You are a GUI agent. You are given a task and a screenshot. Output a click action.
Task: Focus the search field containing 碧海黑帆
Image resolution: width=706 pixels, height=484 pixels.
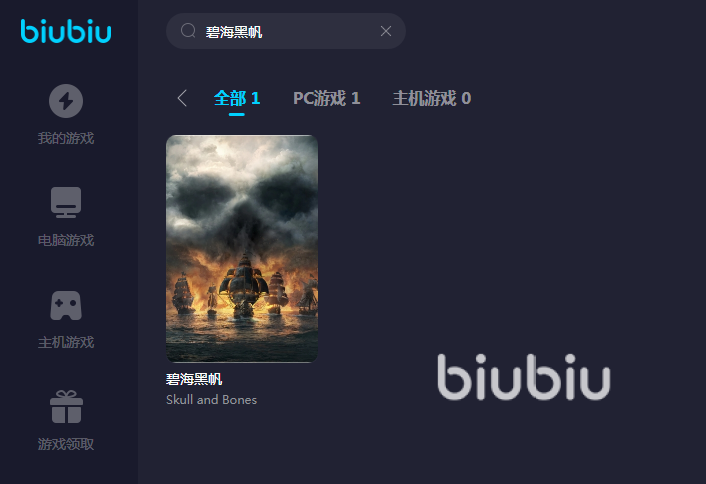pos(285,31)
